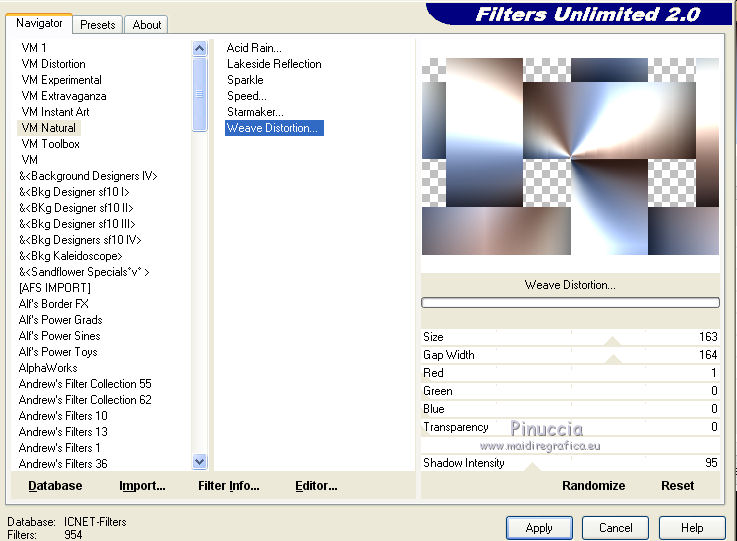Select the &<Background Designers IV> category
This screenshot has width=737, height=541.
(x=88, y=176)
